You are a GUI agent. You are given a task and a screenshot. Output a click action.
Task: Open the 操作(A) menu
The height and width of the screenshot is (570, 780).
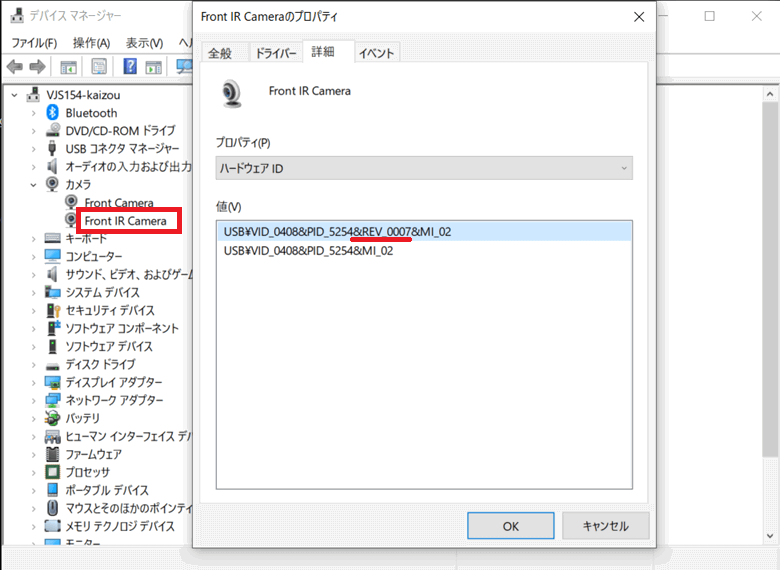point(91,43)
